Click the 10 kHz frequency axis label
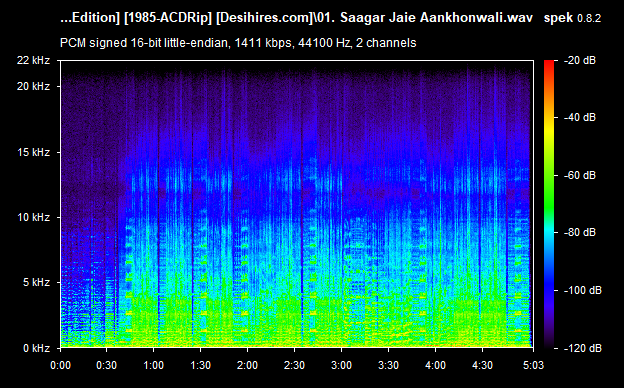624x388 pixels. tap(33, 217)
